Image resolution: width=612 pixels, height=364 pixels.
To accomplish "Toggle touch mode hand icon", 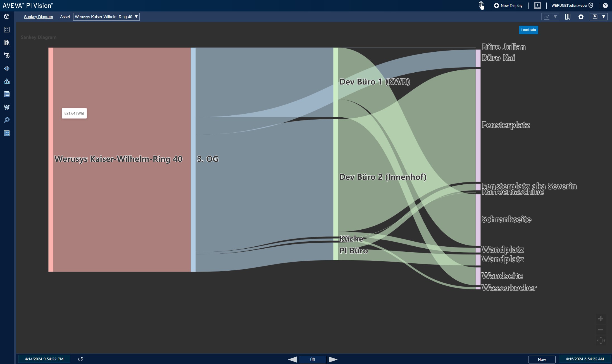I will click(481, 6).
